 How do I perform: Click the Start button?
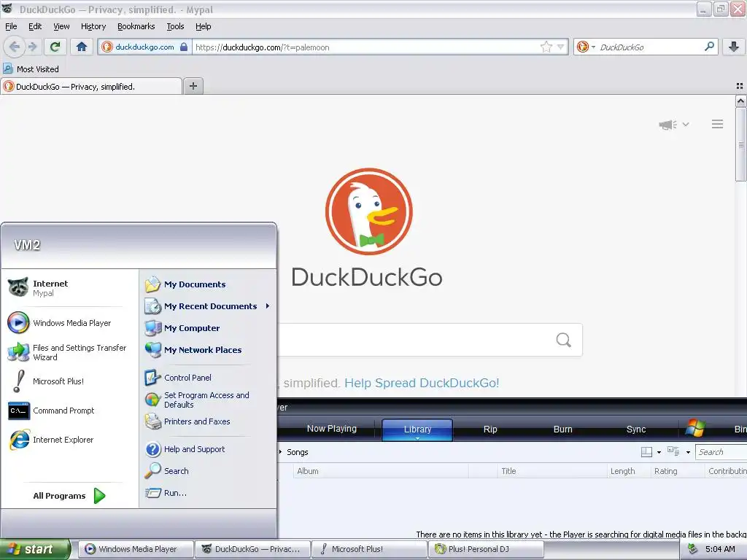[x=34, y=549]
